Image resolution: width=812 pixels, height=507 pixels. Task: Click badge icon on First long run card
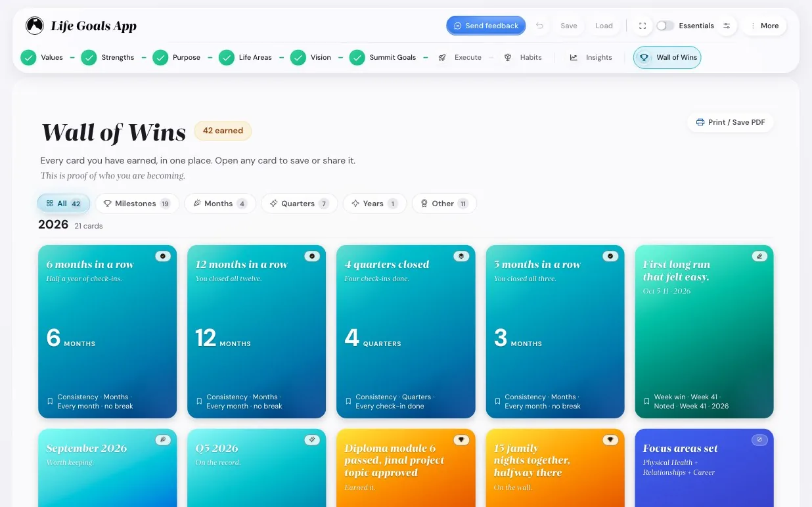759,256
